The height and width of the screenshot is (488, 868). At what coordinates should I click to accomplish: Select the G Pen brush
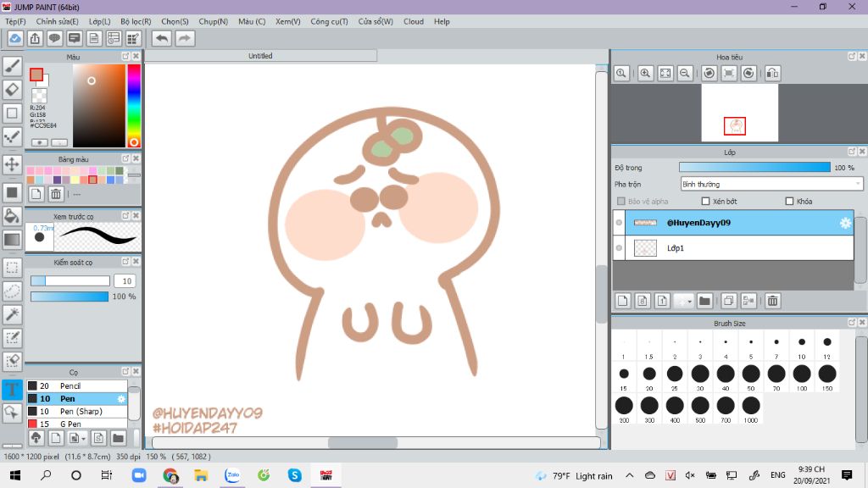[x=77, y=424]
